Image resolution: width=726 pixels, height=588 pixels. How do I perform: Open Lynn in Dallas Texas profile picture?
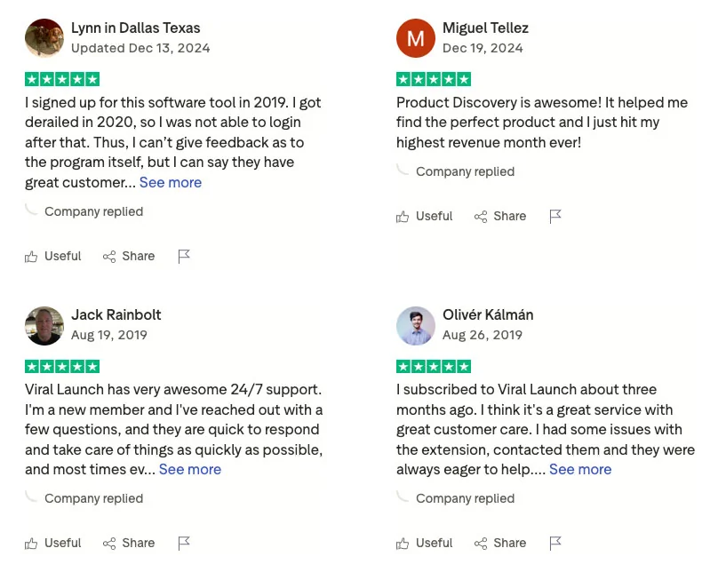[x=44, y=38]
